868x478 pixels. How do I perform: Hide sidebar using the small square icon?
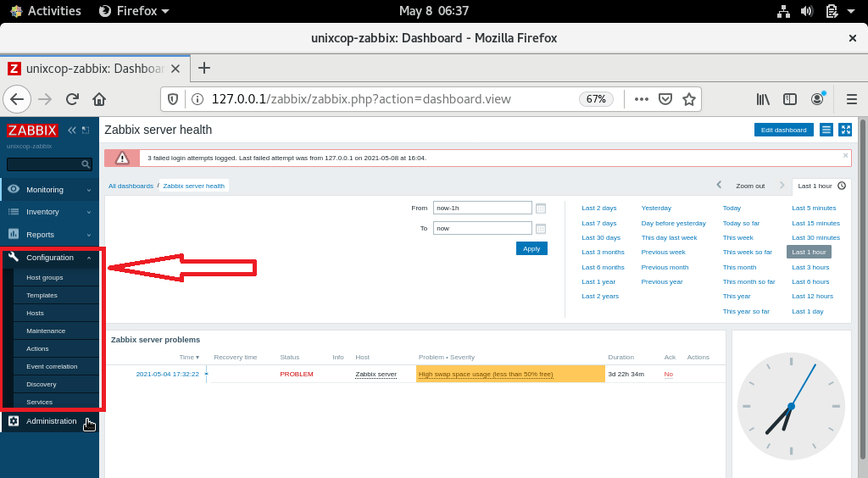(x=86, y=130)
